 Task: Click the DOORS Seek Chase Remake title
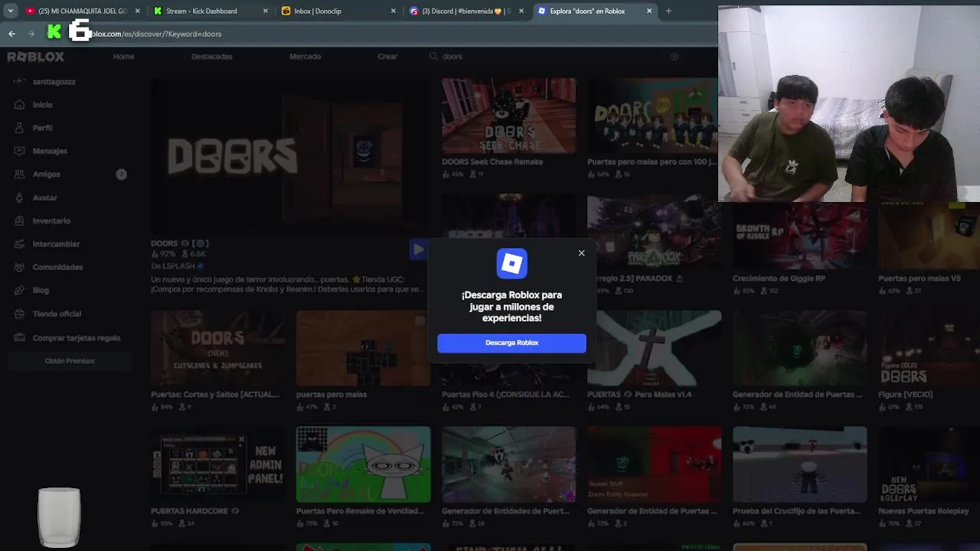[492, 162]
